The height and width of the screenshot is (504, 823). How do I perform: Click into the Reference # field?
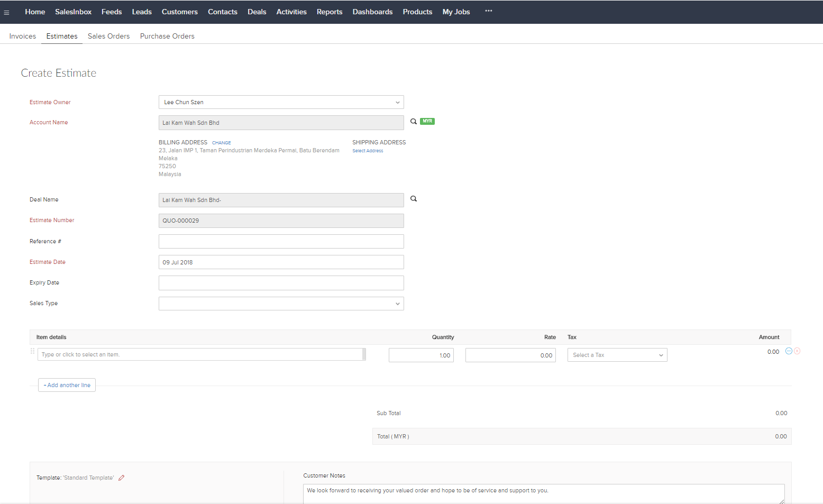[281, 242]
